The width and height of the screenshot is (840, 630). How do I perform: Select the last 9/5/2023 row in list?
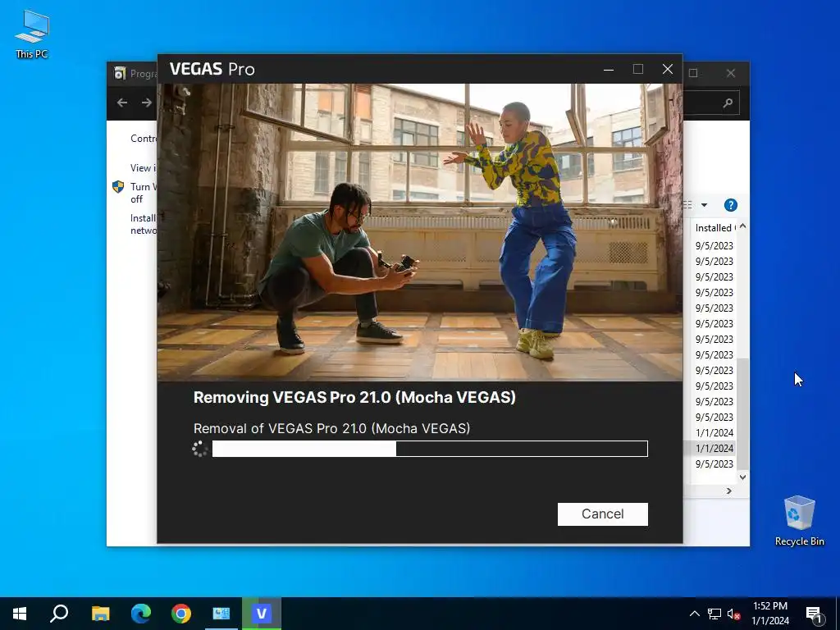710,464
